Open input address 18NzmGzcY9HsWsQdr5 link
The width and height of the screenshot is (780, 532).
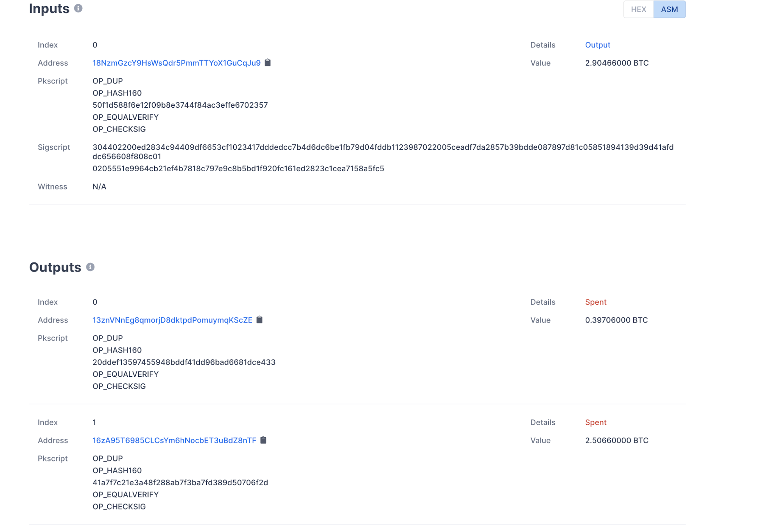point(176,63)
